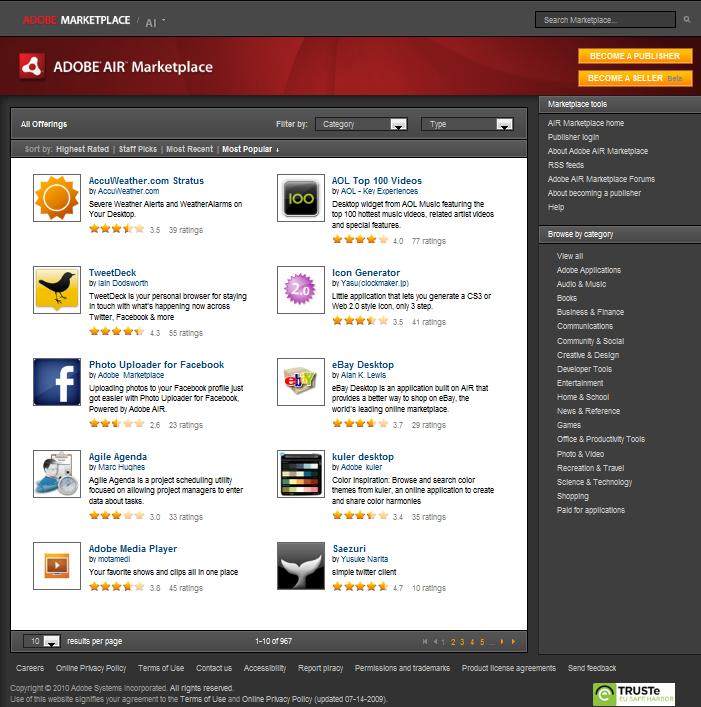Screen dimensions: 701x707
Task: Open the Saezuri whale tail icon
Action: coord(301,566)
